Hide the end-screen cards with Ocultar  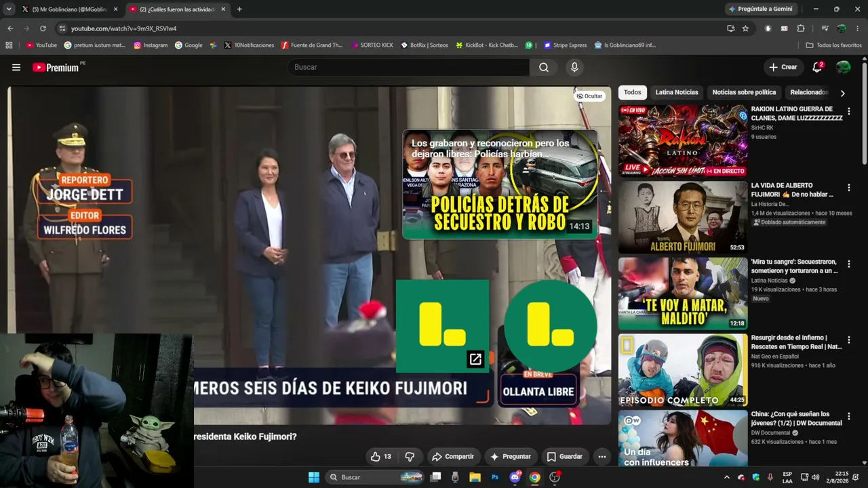click(589, 96)
